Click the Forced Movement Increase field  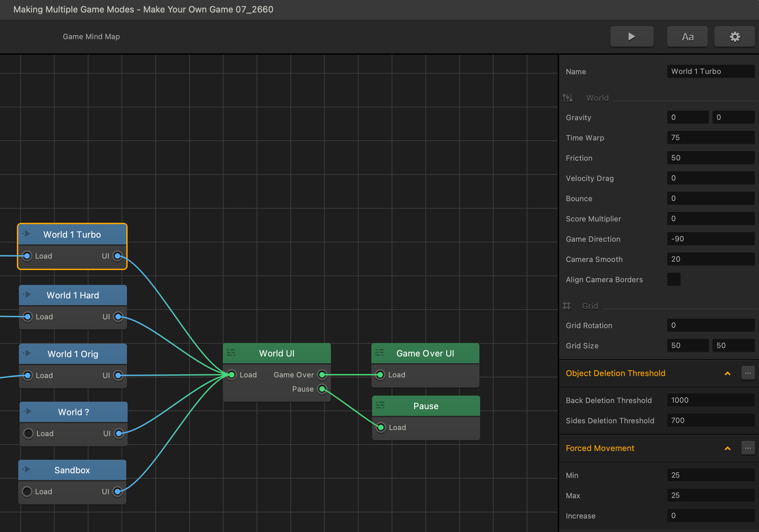click(711, 515)
